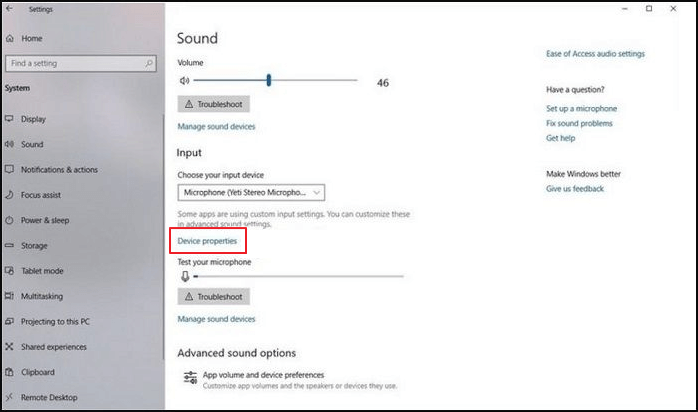Screen dimensions: 698x412
Task: Click the Troubleshoot button under Volume
Action: (x=214, y=104)
